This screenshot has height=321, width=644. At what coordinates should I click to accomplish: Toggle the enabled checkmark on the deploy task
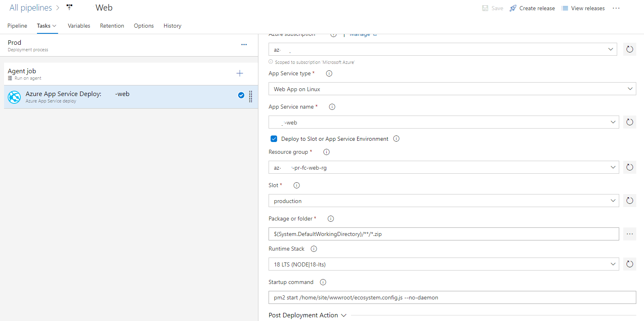coord(241,95)
